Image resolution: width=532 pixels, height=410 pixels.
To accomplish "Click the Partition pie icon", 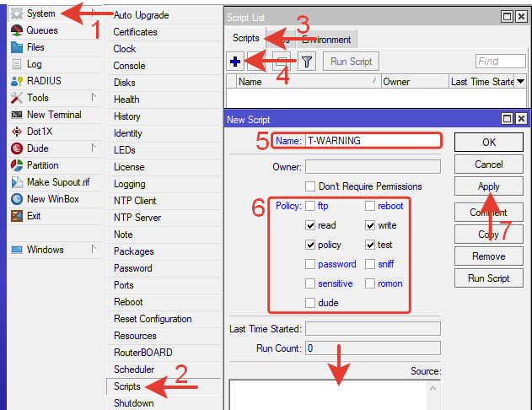I will pyautogui.click(x=17, y=165).
